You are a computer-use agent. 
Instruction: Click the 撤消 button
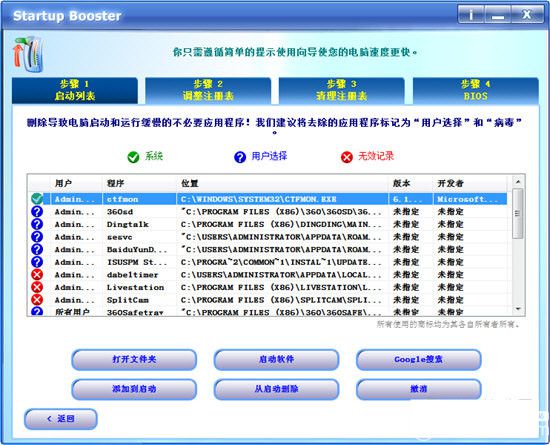click(418, 389)
